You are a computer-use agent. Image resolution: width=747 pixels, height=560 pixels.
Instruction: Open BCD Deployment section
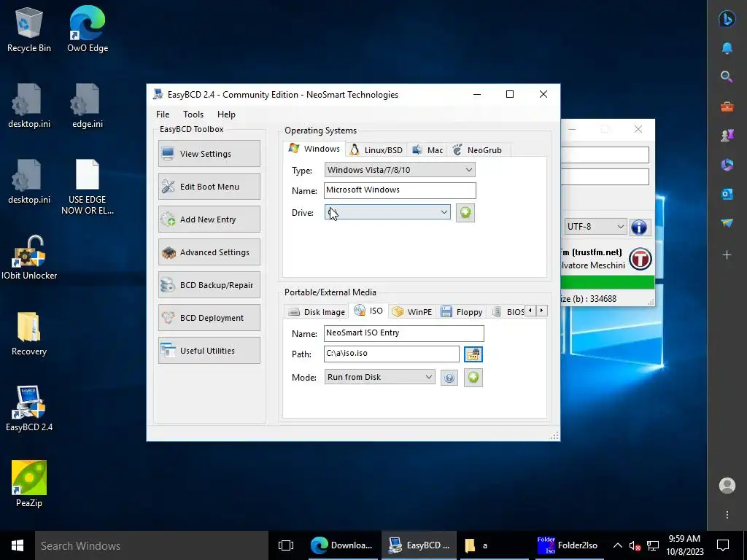209,318
